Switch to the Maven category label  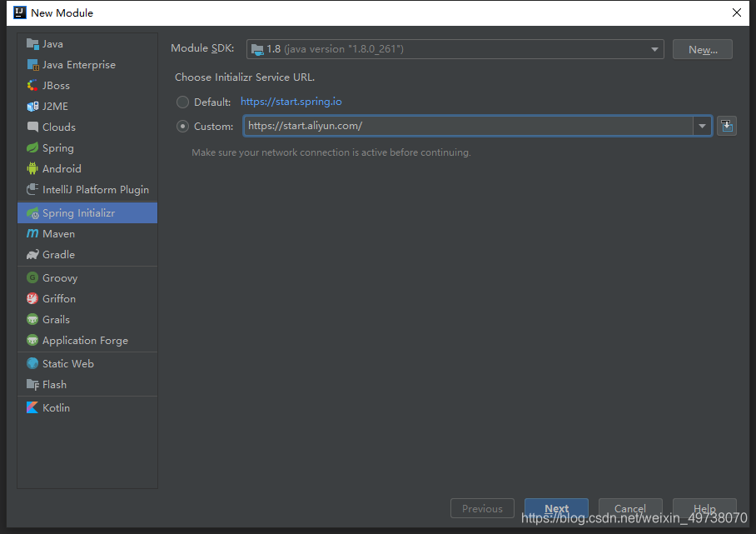[x=58, y=233]
